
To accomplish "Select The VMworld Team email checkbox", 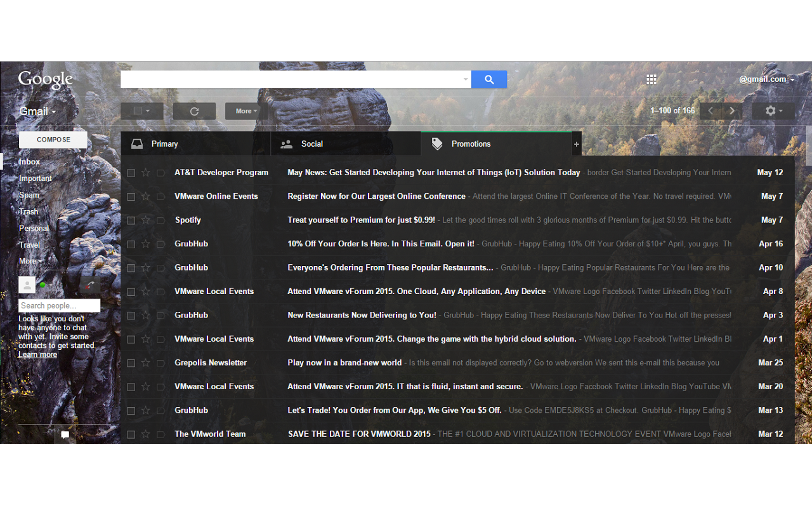I will pyautogui.click(x=131, y=435).
